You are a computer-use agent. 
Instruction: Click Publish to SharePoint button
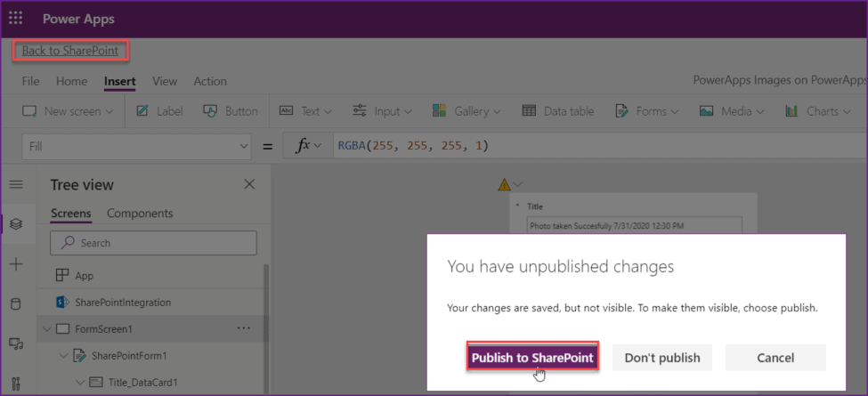pos(532,358)
